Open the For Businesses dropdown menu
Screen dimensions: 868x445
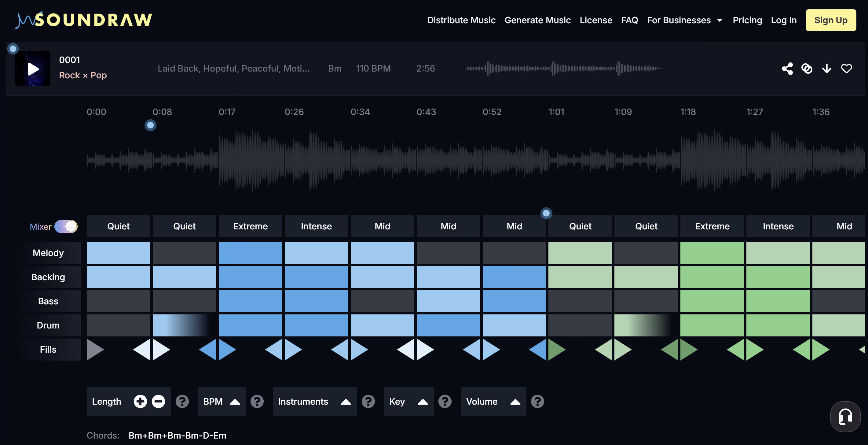pyautogui.click(x=684, y=20)
